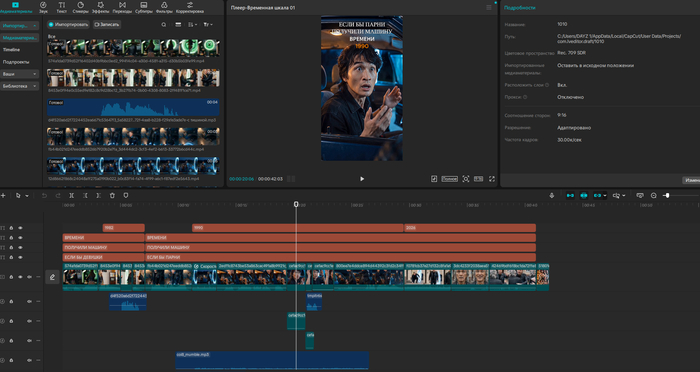Select Timeline in the left sidebar
The image size is (700, 372).
(12, 50)
